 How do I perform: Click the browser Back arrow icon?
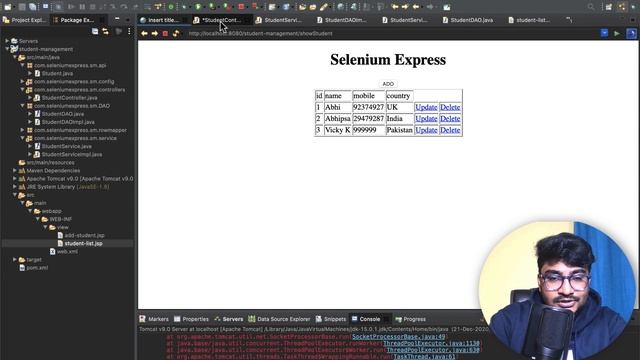(x=144, y=33)
